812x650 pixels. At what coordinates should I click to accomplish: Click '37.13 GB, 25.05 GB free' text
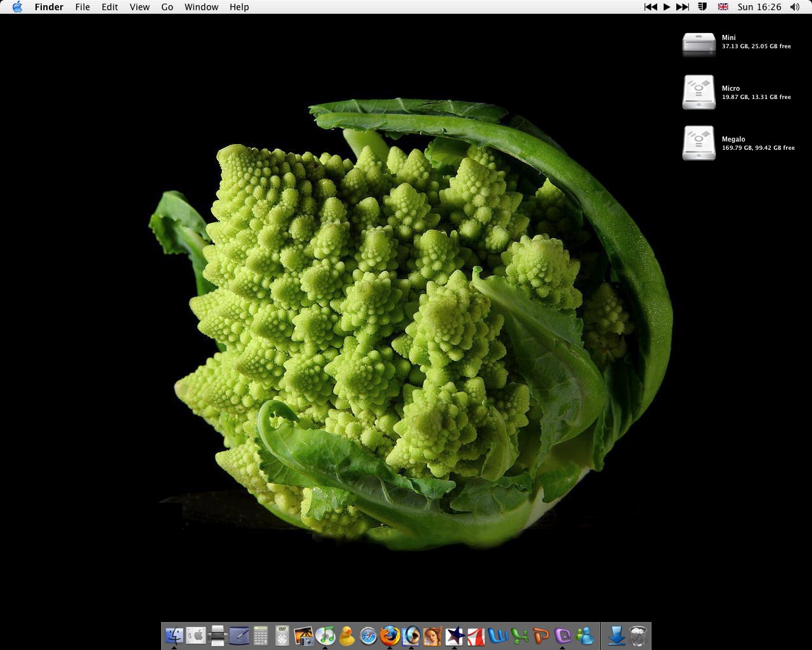pyautogui.click(x=756, y=46)
